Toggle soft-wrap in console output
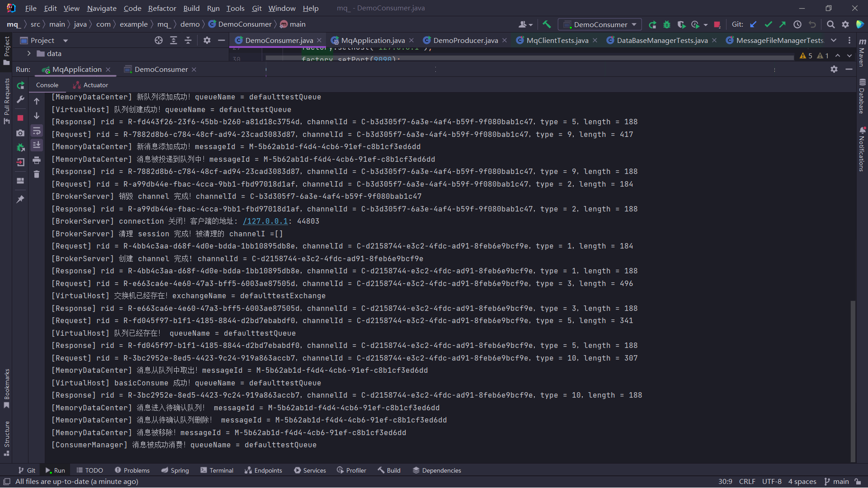 point(37,131)
